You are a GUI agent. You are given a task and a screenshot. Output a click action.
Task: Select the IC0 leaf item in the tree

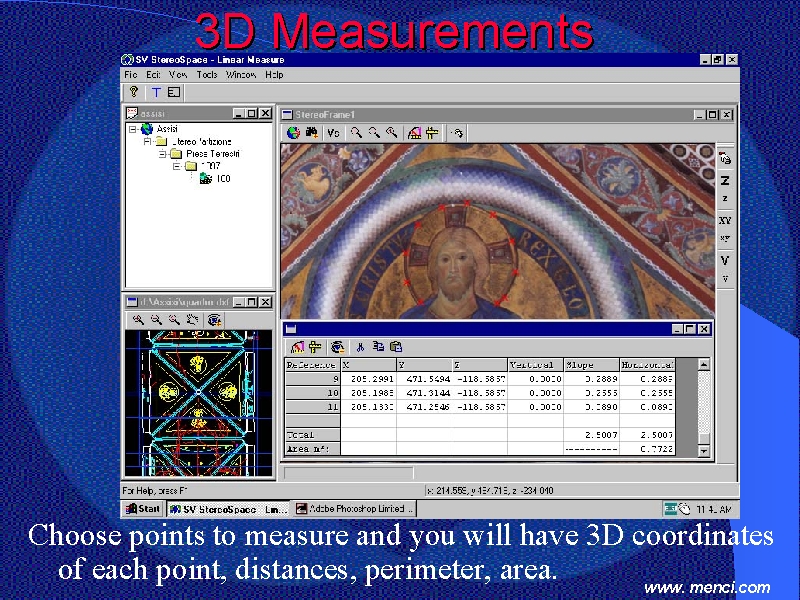[x=223, y=179]
